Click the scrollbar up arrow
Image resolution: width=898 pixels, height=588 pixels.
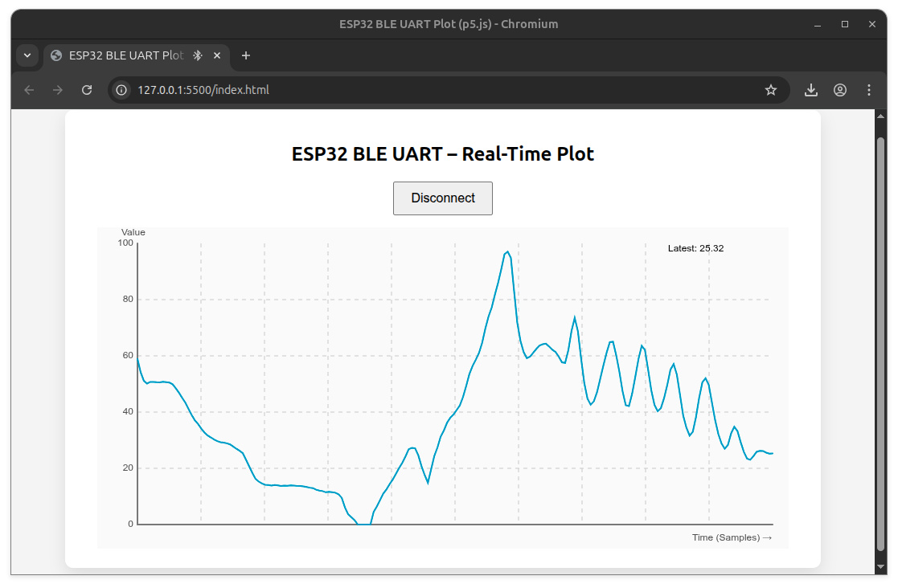click(880, 116)
